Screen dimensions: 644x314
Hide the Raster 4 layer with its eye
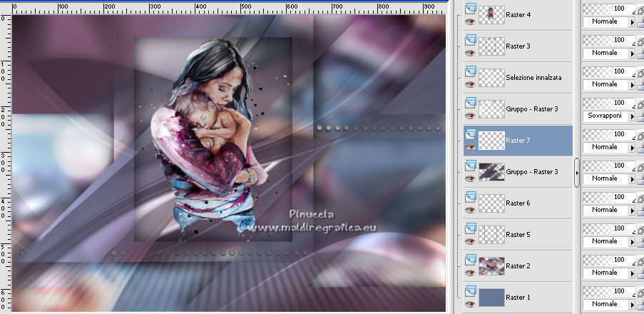coord(470,22)
